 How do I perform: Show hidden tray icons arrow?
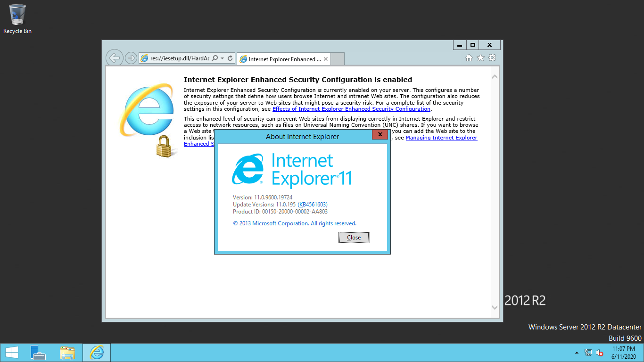(x=577, y=353)
